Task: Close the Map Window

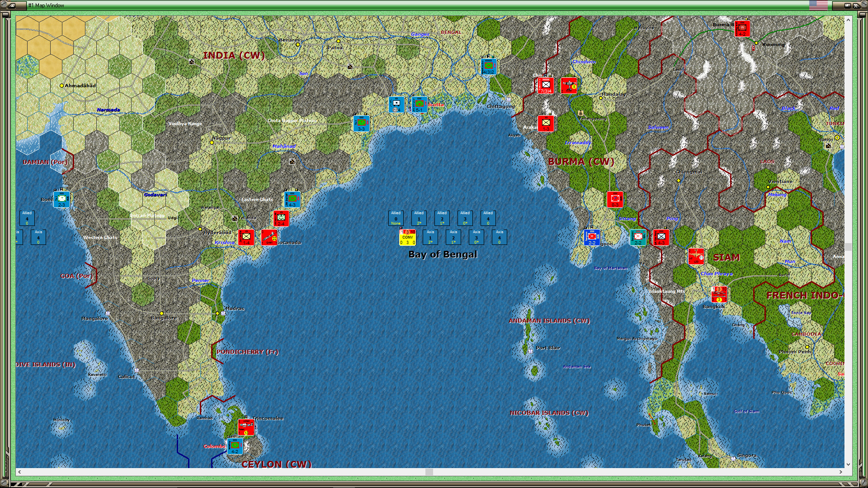Action: click(x=856, y=5)
